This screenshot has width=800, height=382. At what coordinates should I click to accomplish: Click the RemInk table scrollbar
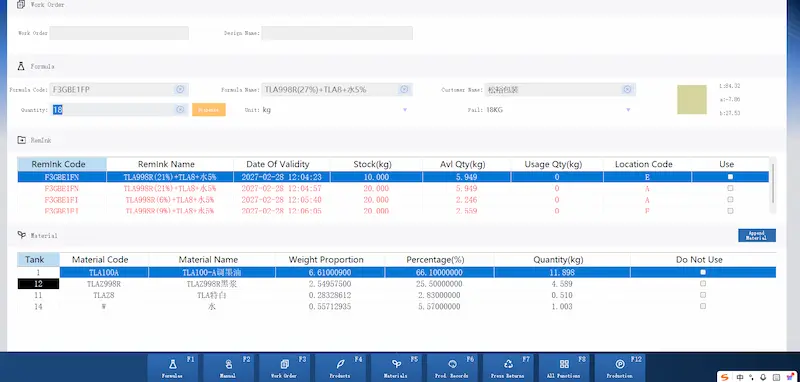[773, 185]
